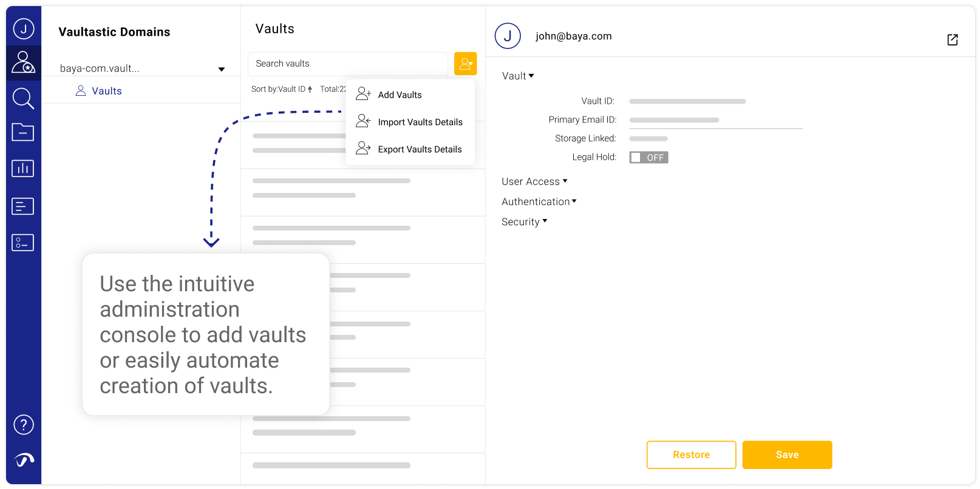Expand the Security section
The image size is (980, 489).
coord(525,222)
